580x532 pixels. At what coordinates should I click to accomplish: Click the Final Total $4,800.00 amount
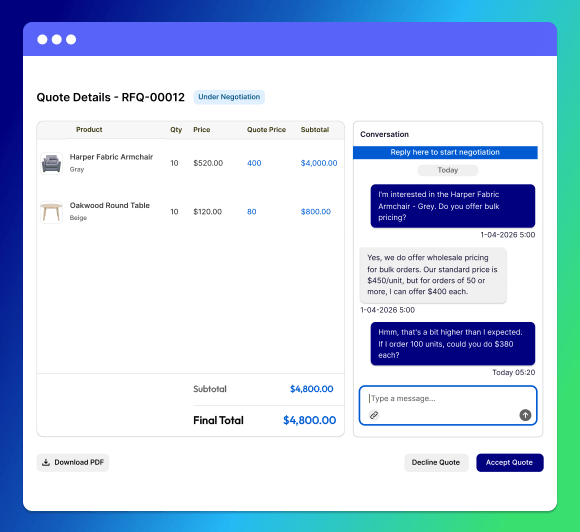tap(310, 420)
